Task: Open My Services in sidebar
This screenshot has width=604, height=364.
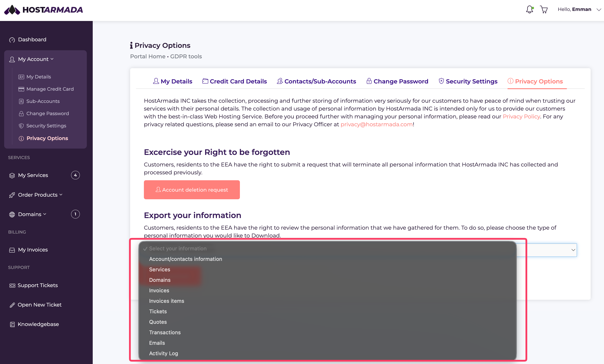Action: pyautogui.click(x=33, y=175)
